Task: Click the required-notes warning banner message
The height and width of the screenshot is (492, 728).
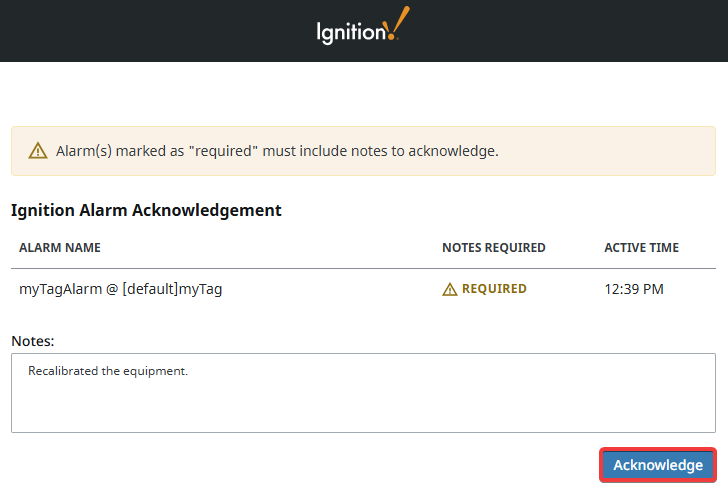Action: pos(277,151)
